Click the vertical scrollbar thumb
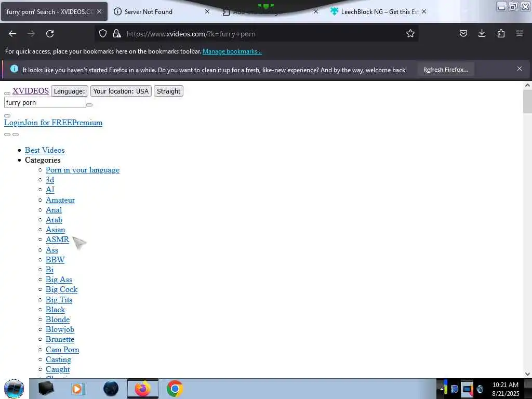 point(527,102)
